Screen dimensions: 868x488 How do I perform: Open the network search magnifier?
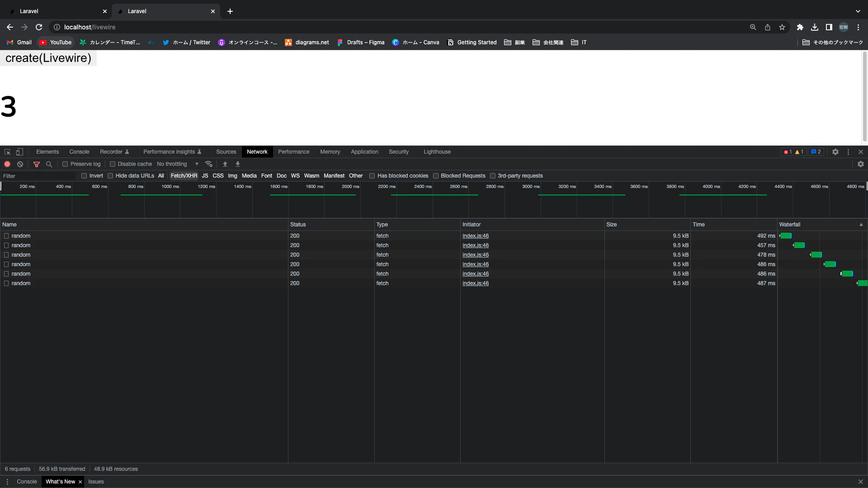pos(49,164)
